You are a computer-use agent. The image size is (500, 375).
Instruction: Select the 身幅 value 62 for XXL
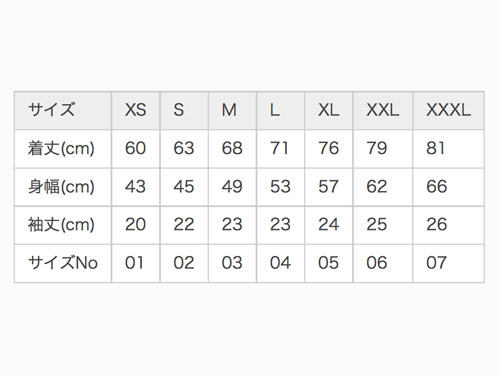click(383, 187)
